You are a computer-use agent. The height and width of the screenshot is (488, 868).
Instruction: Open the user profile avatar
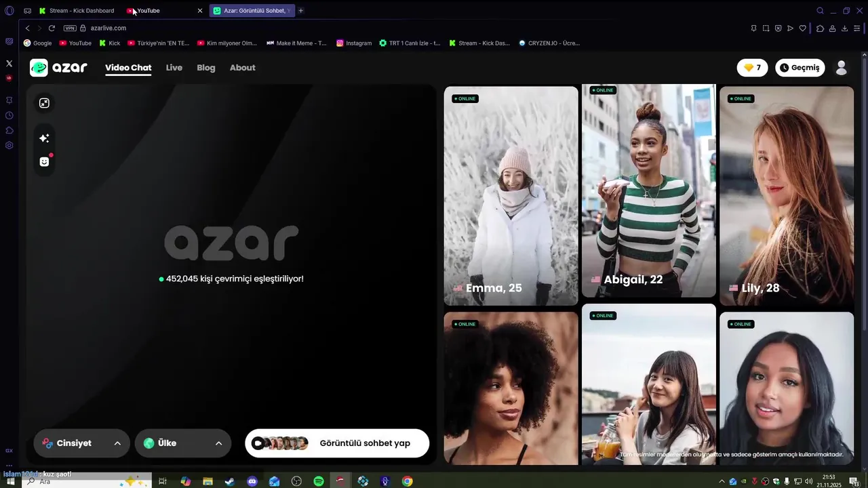point(842,68)
